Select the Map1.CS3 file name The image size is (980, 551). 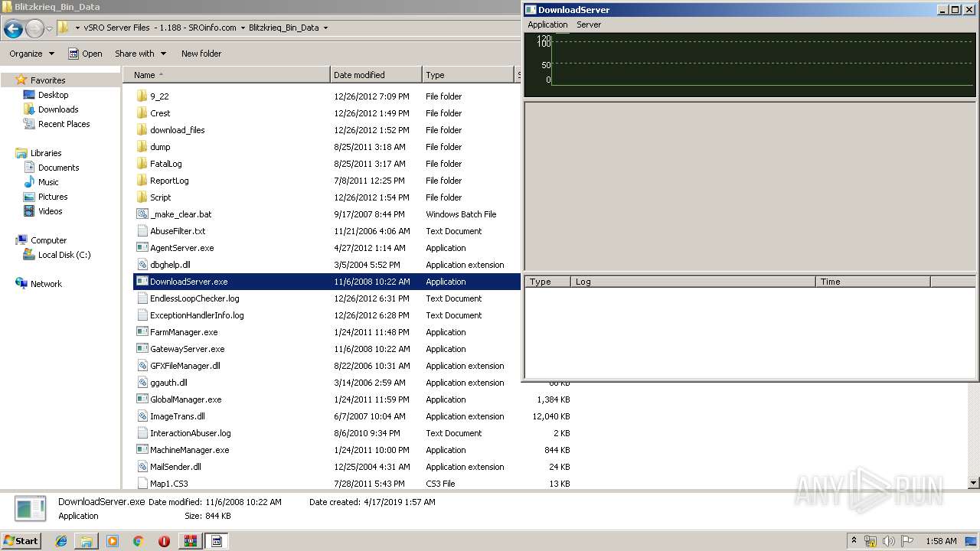pos(169,484)
